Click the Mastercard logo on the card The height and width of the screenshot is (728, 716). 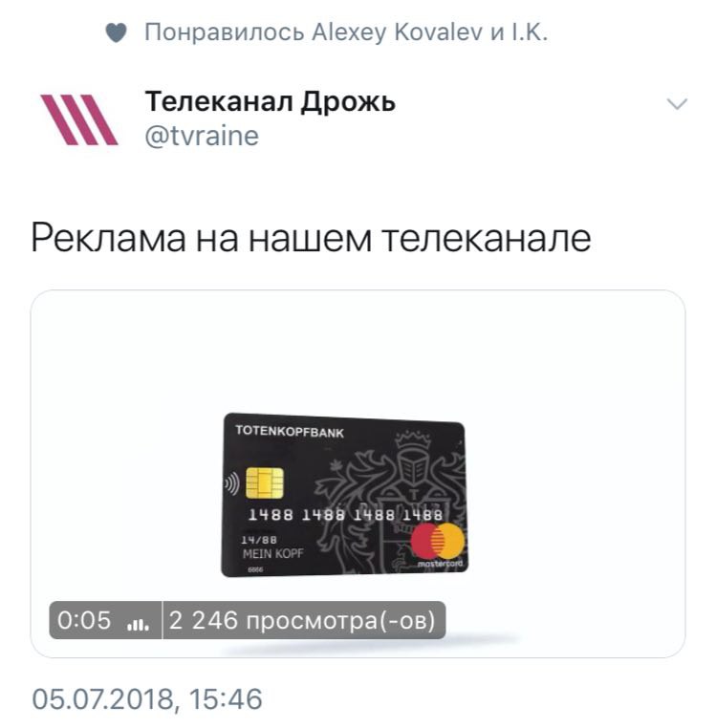[x=437, y=545]
